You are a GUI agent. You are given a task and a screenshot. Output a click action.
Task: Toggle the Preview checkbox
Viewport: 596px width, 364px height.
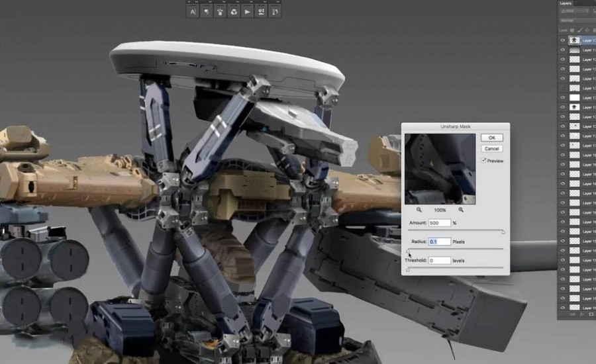[x=483, y=160]
